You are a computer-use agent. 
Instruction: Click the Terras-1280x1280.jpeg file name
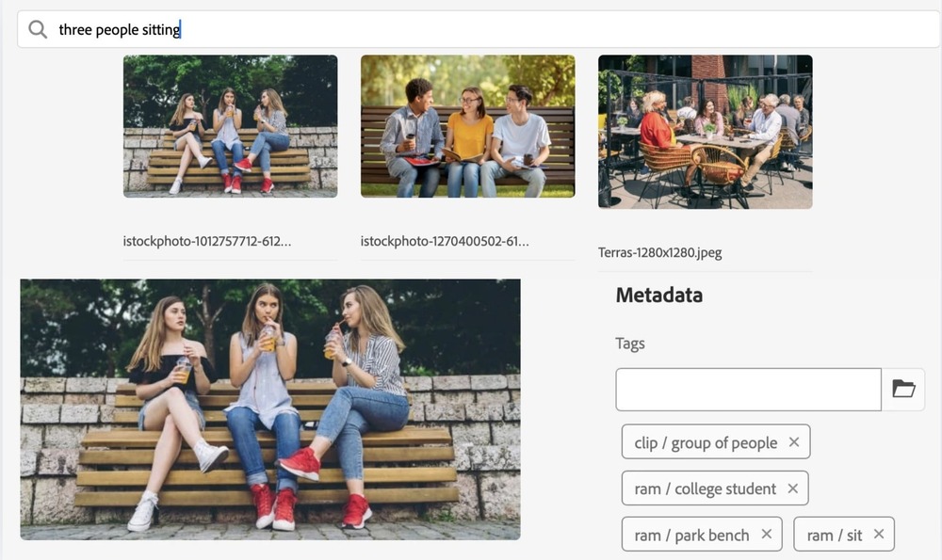660,252
